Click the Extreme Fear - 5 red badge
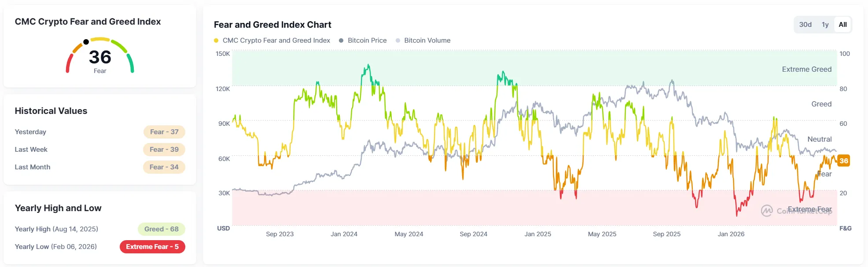Screen dimensions: 868x267 [152, 247]
